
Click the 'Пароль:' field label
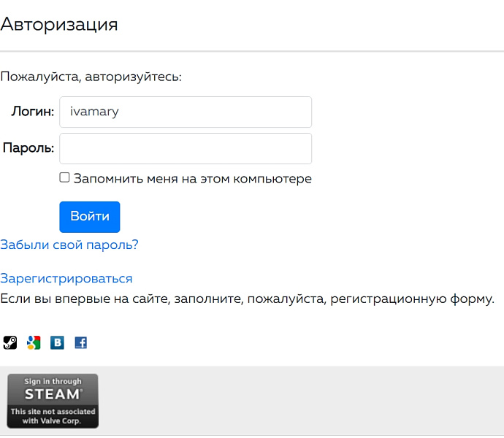tap(28, 148)
